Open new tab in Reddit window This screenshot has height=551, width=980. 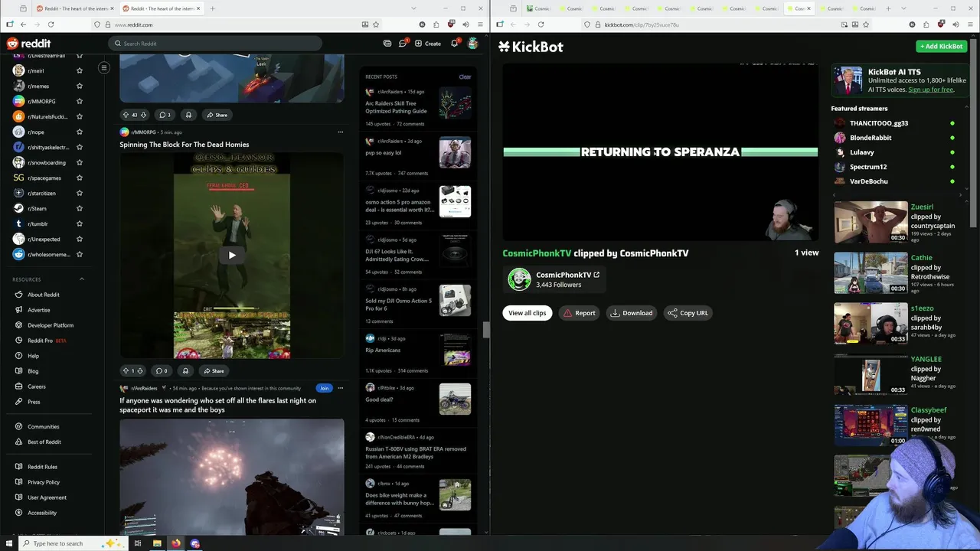(x=212, y=8)
